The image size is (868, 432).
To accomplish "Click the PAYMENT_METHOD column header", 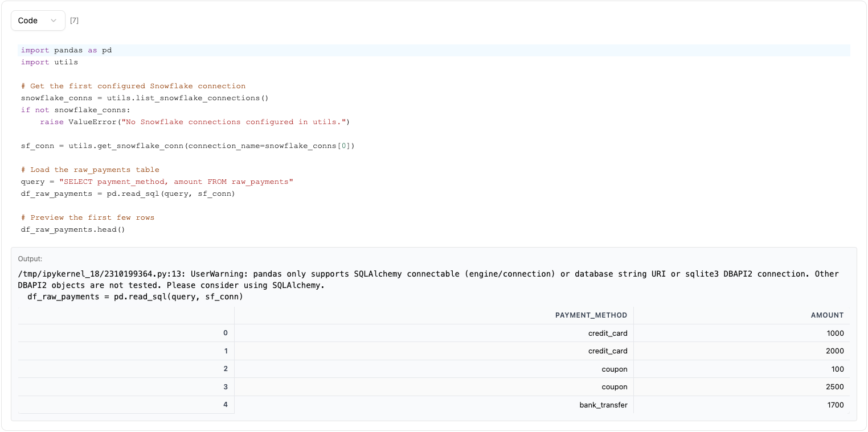I will point(591,315).
